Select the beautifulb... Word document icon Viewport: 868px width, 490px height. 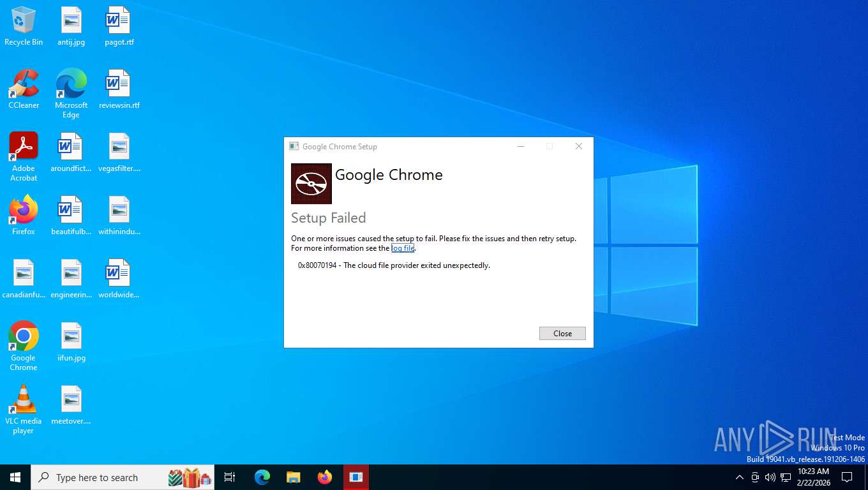71,216
